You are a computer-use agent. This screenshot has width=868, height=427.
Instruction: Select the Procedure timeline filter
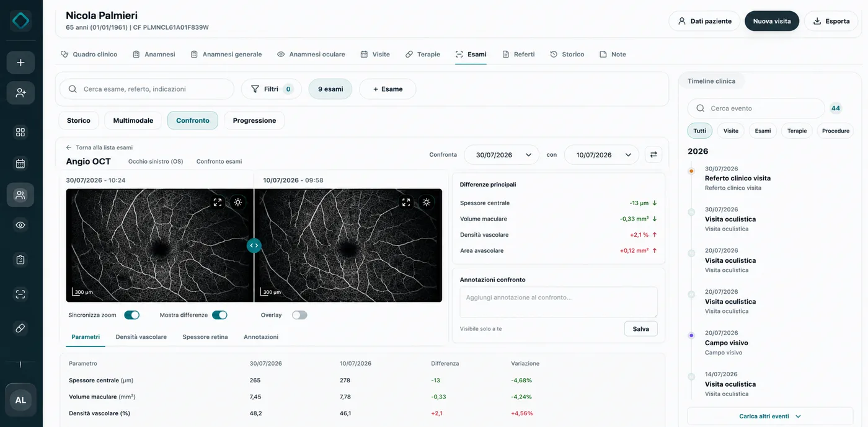coord(836,131)
